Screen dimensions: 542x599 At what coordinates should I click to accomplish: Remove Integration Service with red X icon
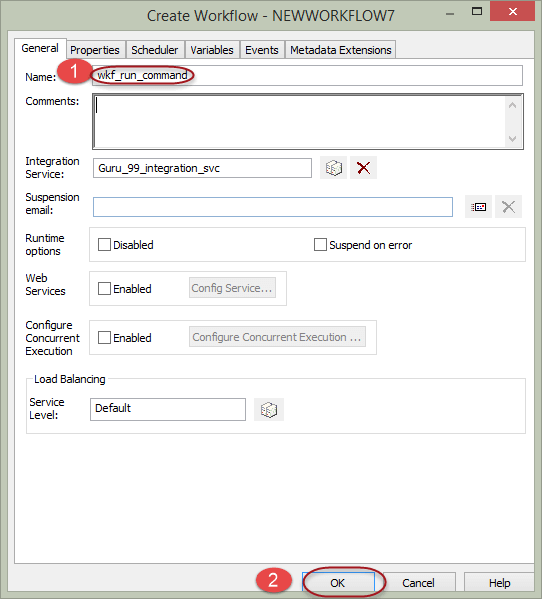(x=363, y=168)
